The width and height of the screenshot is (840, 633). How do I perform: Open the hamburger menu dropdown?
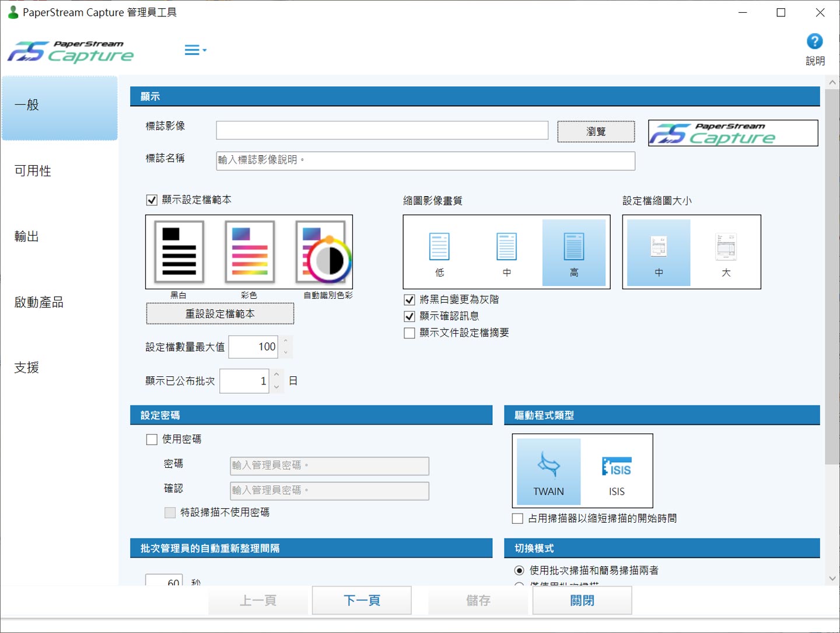(195, 50)
